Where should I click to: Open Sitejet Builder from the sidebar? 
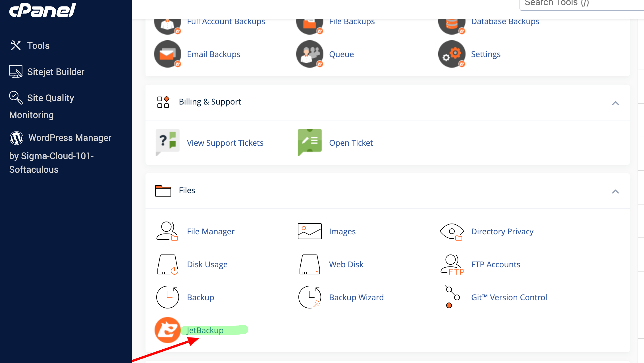pos(56,72)
